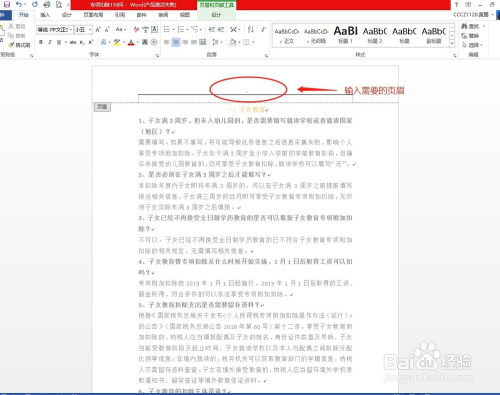Screen dimensions: 500x395
Task: Click the Distributed alignment icon
Action: 203,42
